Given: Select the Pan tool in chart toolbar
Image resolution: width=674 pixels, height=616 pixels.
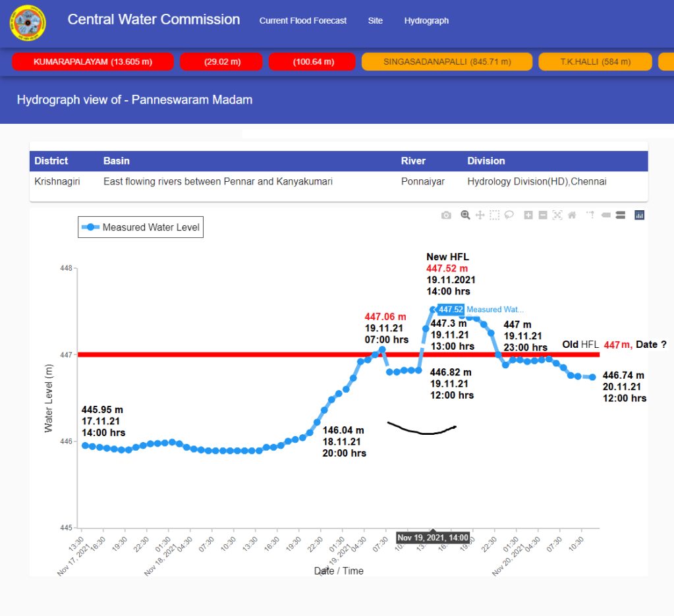Looking at the screenshot, I should tap(480, 215).
